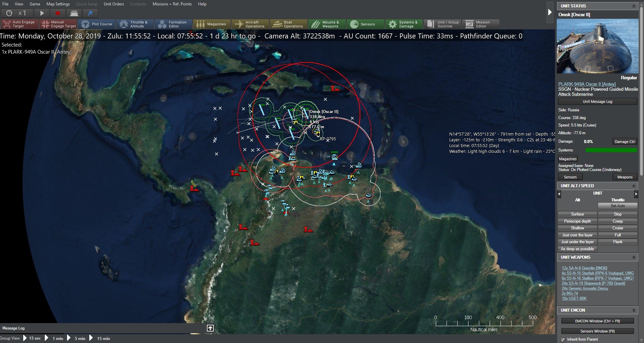Enable recording with the red record icon

click(58, 13)
